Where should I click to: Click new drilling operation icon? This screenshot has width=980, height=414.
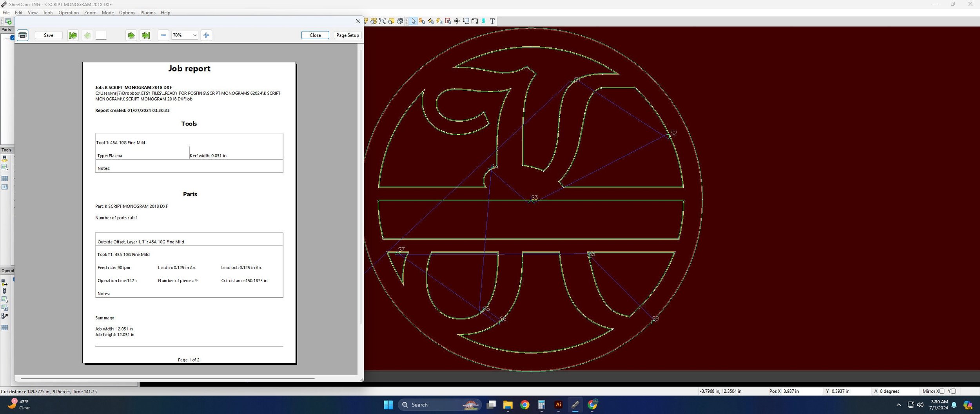pyautogui.click(x=5, y=291)
